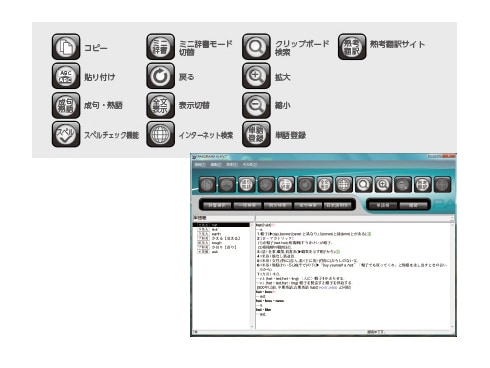Switch to mini dictionary mode via the toolbar ミニ辞書 icon
The height and width of the screenshot is (368, 490).
point(286,184)
